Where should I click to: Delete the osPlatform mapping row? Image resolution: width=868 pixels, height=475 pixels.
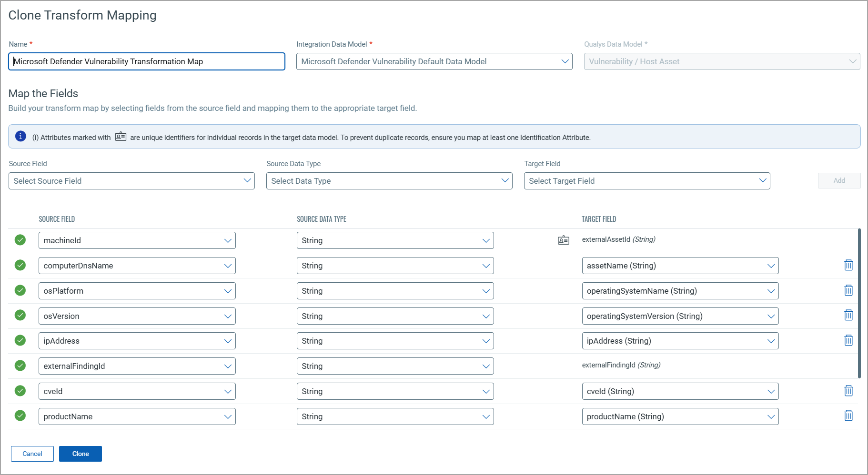click(848, 290)
